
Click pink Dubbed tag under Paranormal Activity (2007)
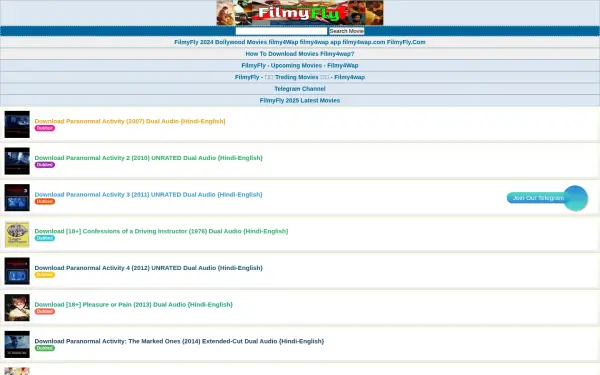tap(45, 128)
